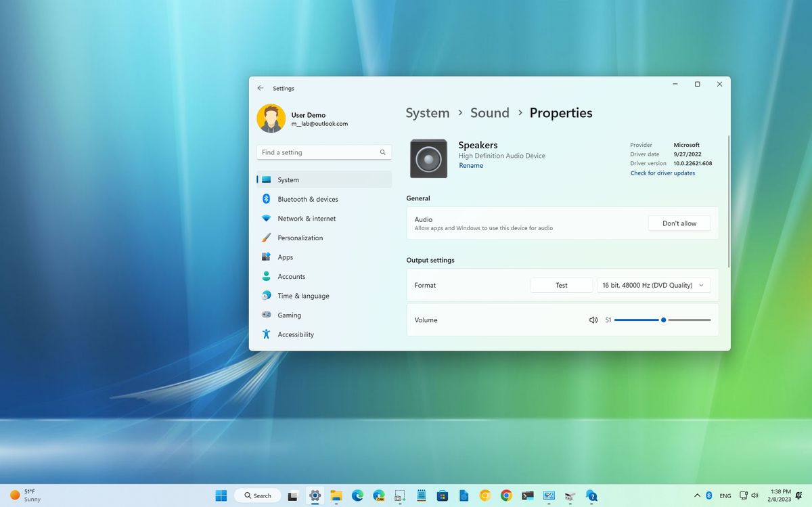The height and width of the screenshot is (507, 812).
Task: Click the Speakers device thumbnail icon
Action: click(428, 158)
